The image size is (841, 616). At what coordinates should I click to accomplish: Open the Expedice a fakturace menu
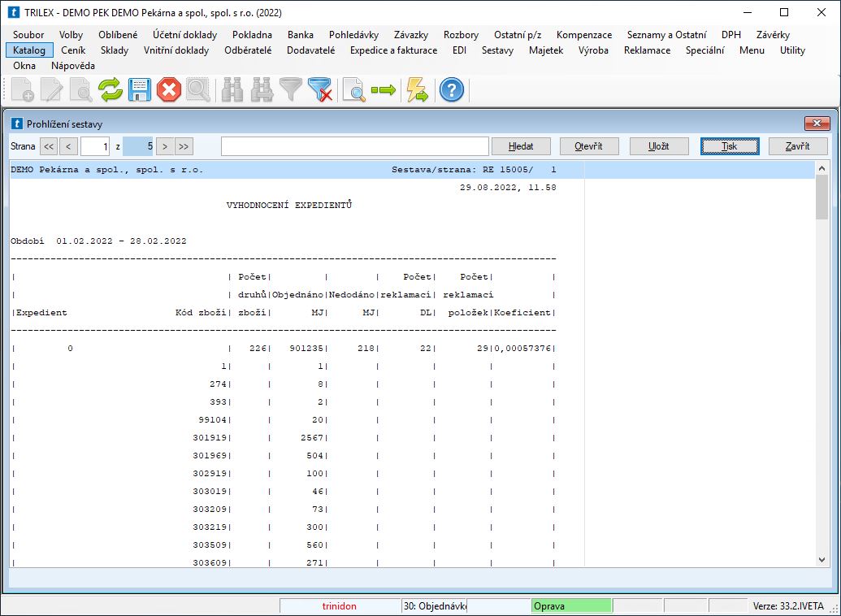point(393,50)
